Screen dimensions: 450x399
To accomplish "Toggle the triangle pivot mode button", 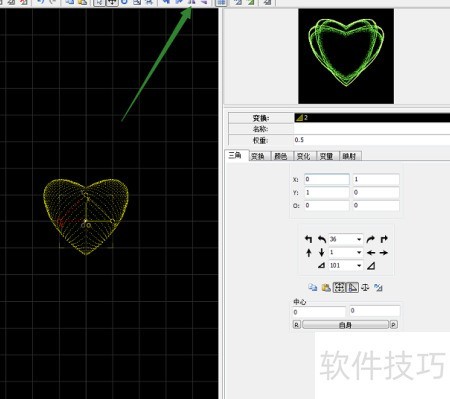I will tap(352, 287).
